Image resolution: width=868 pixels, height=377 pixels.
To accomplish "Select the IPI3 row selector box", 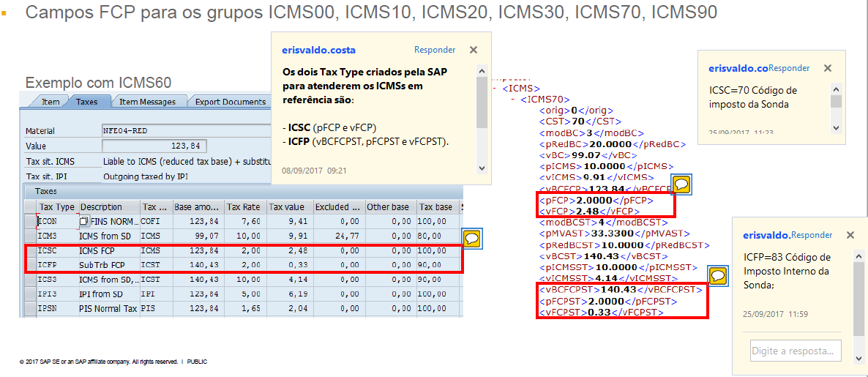I will coord(30,294).
